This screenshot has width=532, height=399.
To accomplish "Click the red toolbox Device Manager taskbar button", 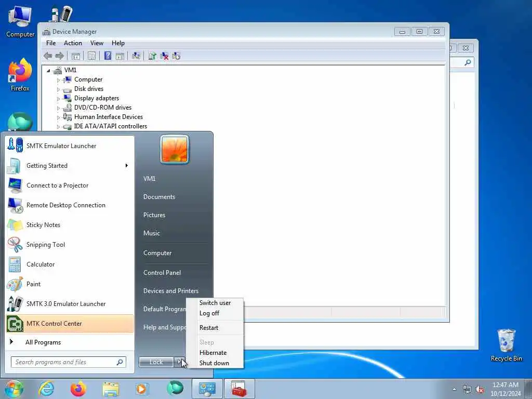I will (239, 389).
